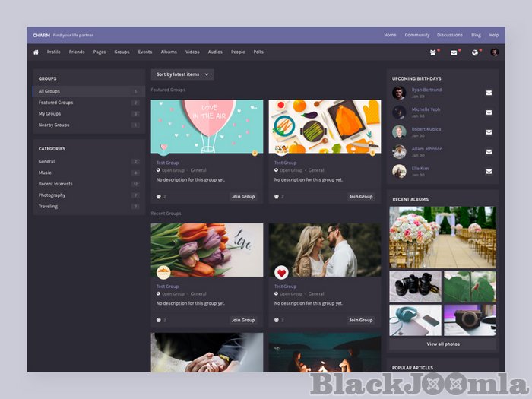Click envelope icon beside Robert Kubica
This screenshot has height=399, width=532.
point(489,132)
